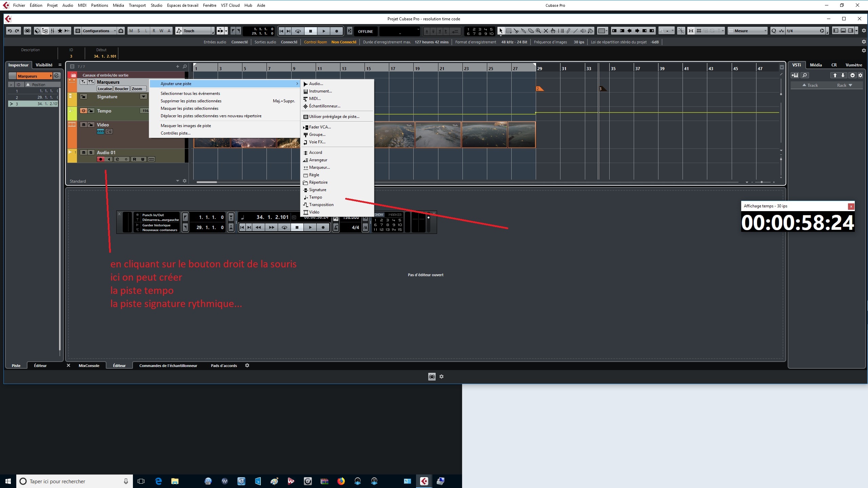Select the Glue tube tool
The height and width of the screenshot is (488, 868).
click(524, 31)
